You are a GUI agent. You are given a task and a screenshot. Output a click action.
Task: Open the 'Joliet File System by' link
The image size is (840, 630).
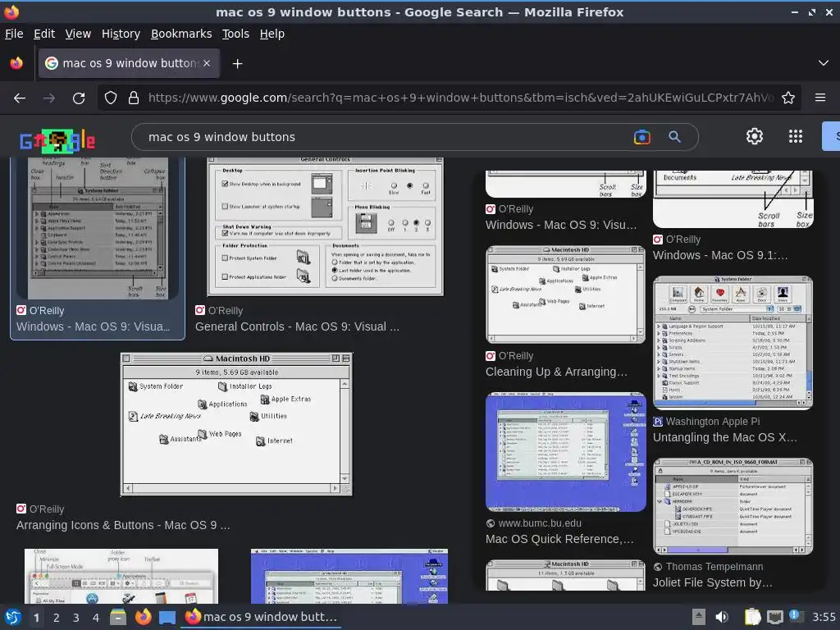[x=713, y=583]
